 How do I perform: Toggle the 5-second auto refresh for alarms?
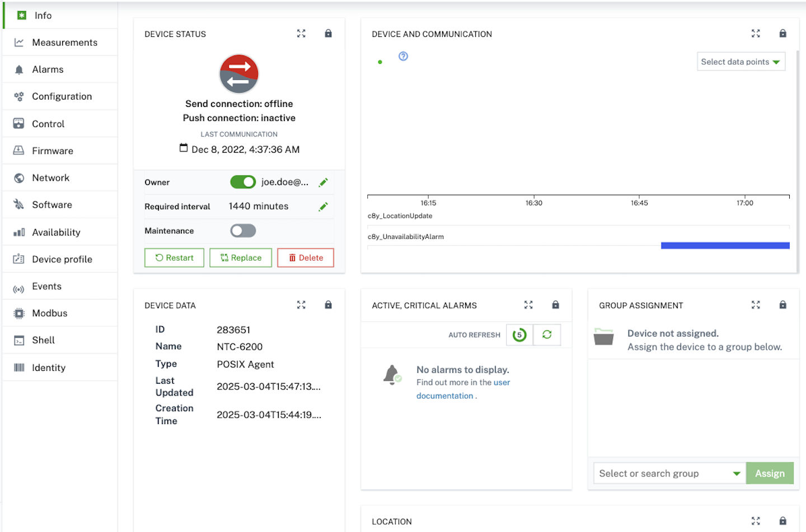[x=519, y=335]
